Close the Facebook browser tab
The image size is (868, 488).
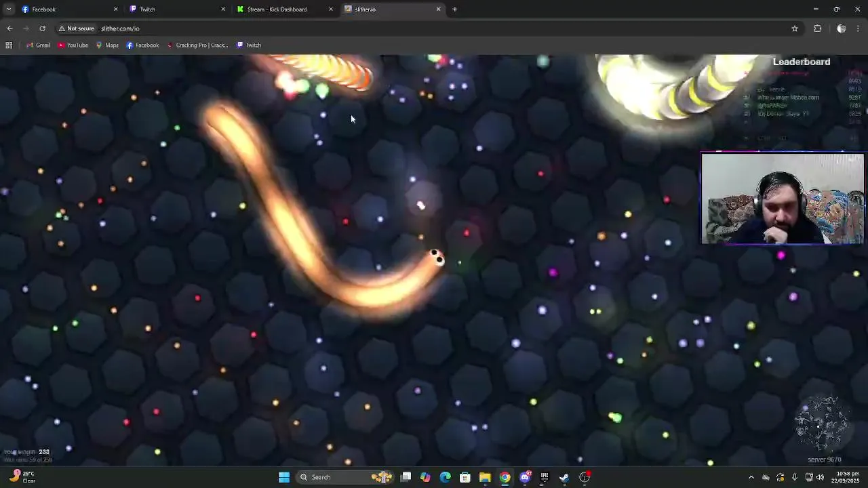pyautogui.click(x=115, y=9)
